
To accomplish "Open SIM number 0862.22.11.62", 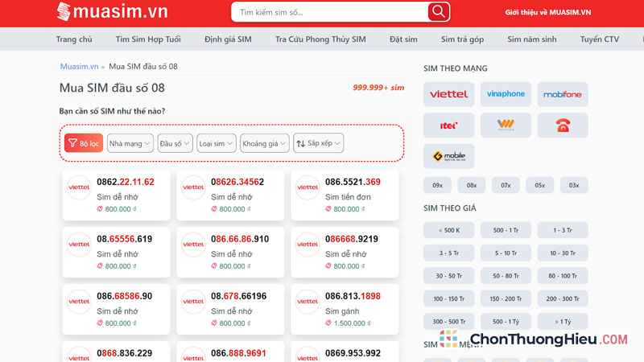I will click(126, 182).
